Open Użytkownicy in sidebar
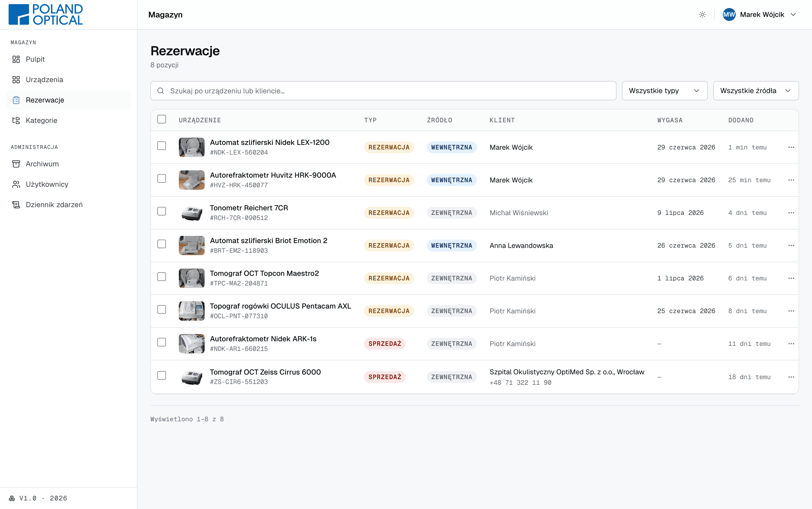Screen dimensions: 812x509 coord(68,185)
